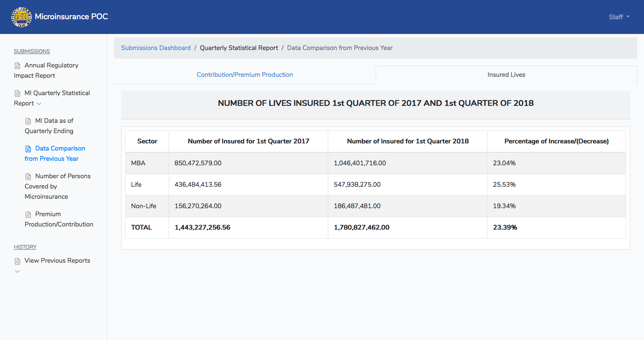The height and width of the screenshot is (340, 644).
Task: Click the Microinsurance POC logo emblem
Action: (x=21, y=17)
